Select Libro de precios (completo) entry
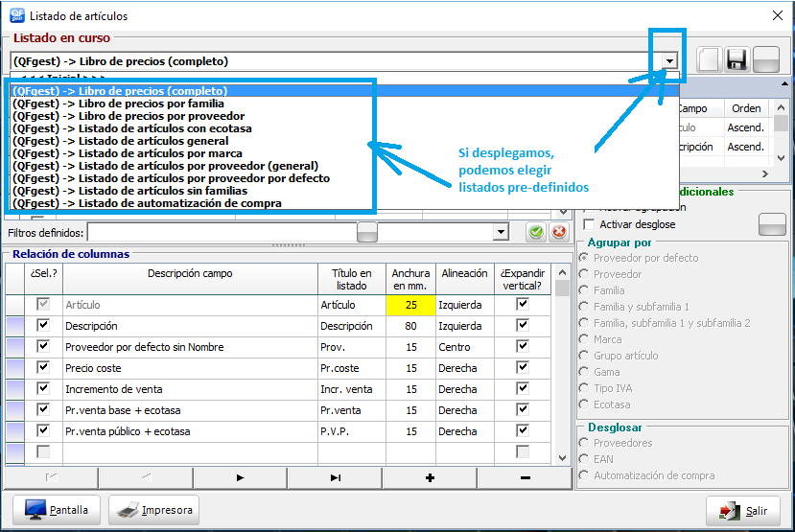This screenshot has height=532, width=795. coord(345,91)
